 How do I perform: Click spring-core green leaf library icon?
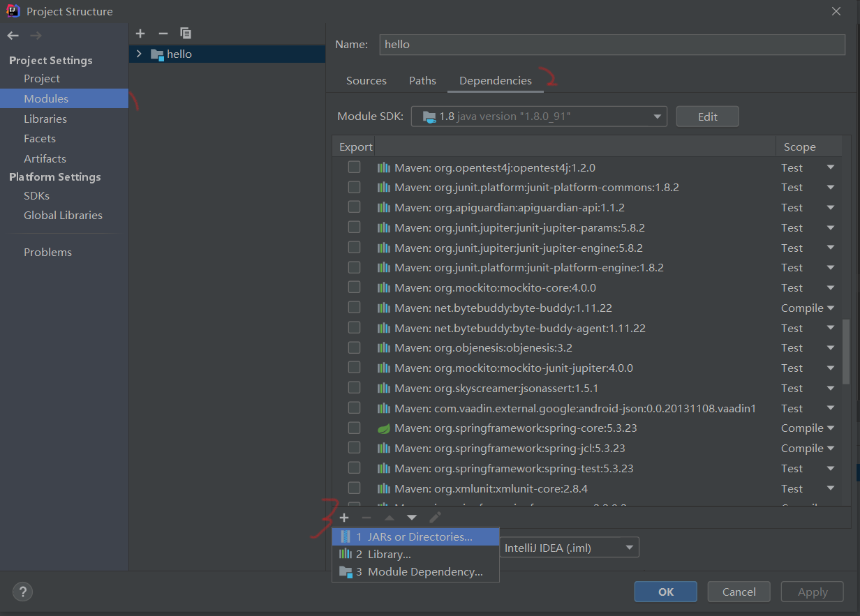384,428
